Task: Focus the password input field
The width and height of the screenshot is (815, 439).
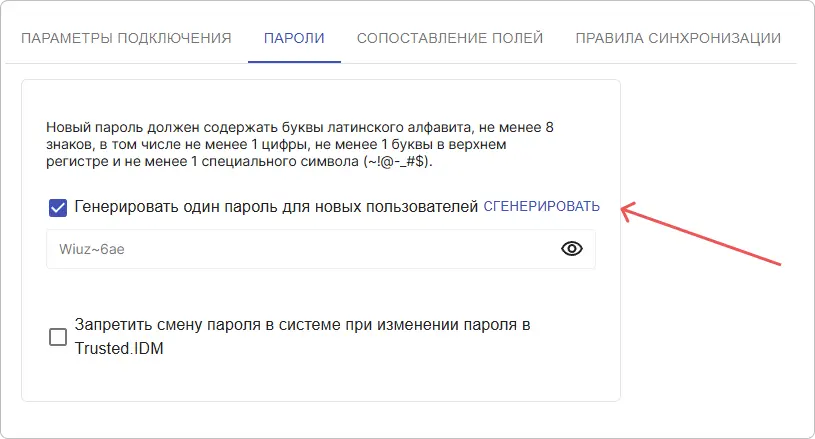Action: (300, 250)
